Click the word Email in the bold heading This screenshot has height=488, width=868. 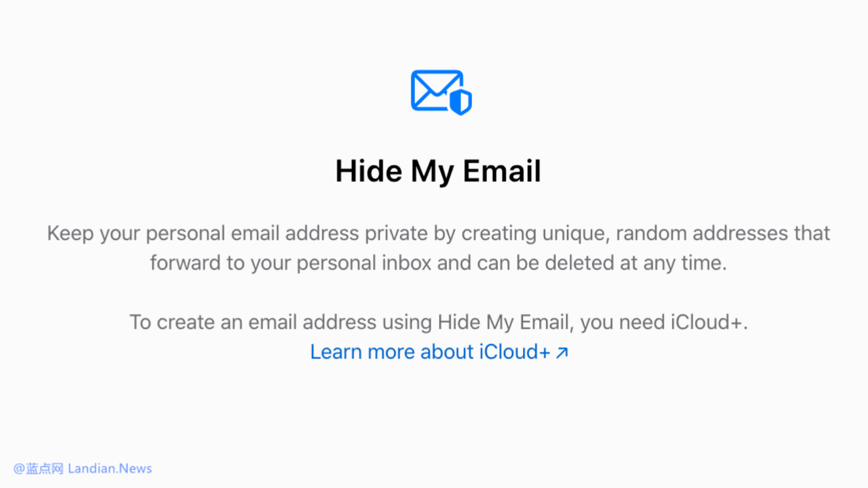(x=502, y=171)
